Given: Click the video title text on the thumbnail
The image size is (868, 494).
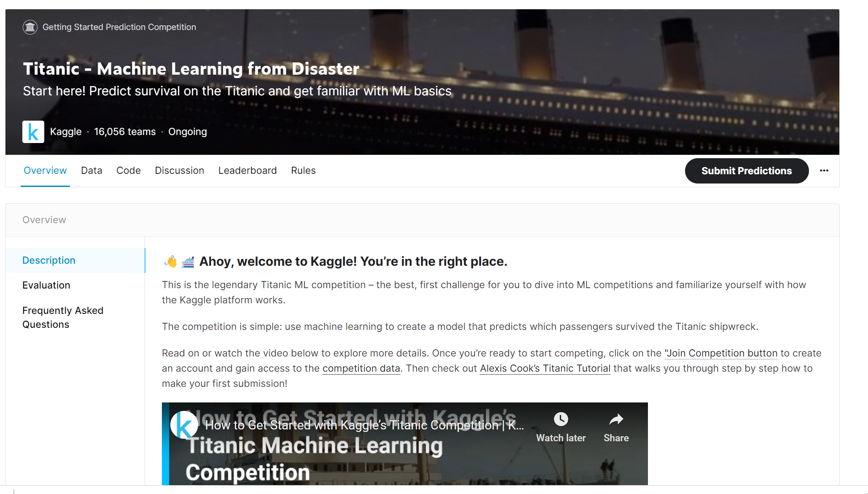Looking at the screenshot, I should (x=364, y=425).
